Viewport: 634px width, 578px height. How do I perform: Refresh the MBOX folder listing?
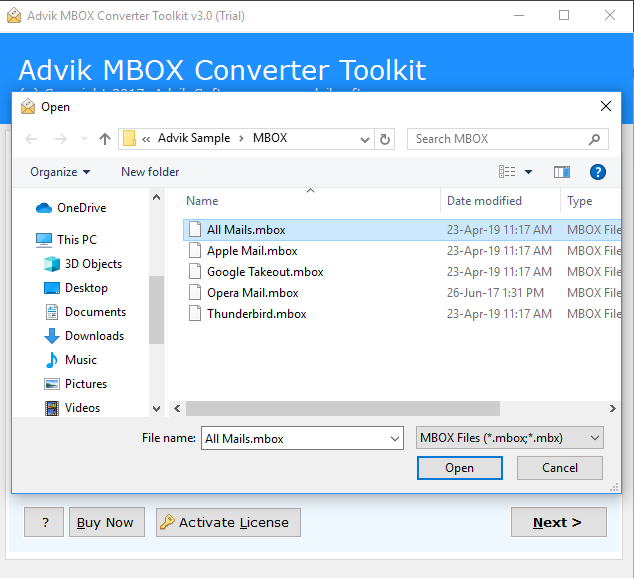click(x=385, y=139)
